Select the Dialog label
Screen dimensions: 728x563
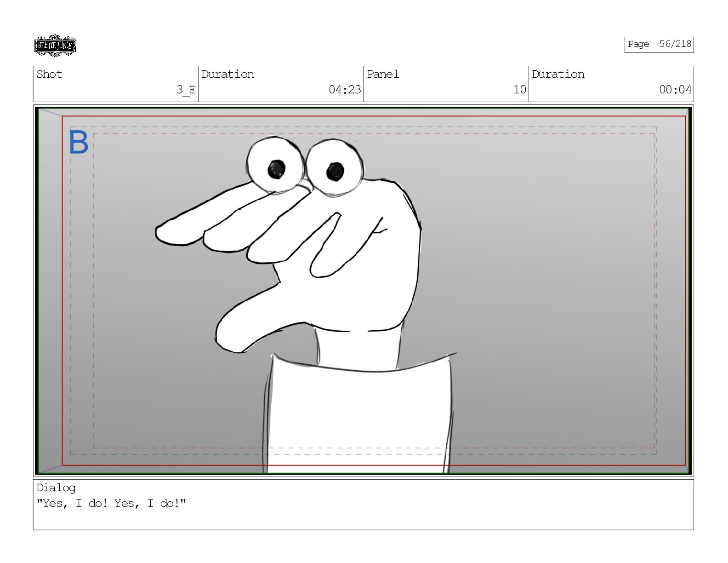click(x=56, y=488)
